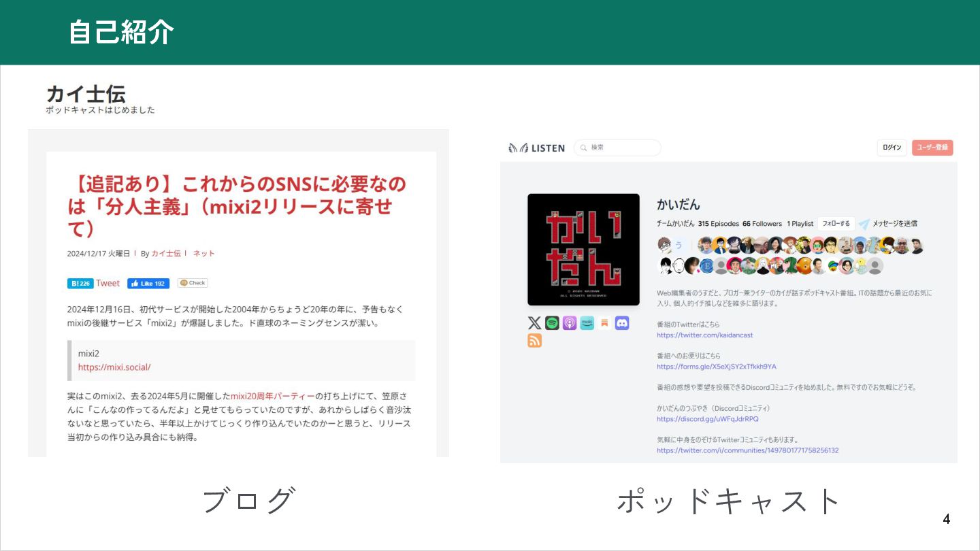The height and width of the screenshot is (551, 980).
Task: Click the 315 Episodes count
Action: pos(718,224)
